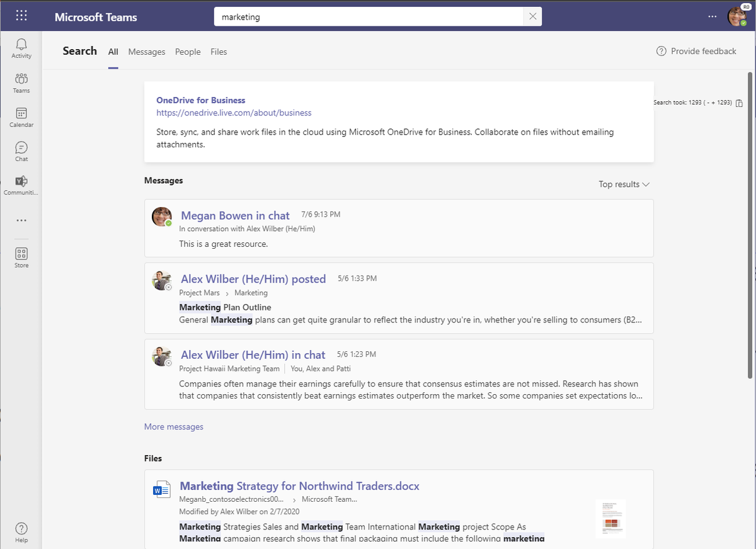756x549 pixels.
Task: Click 'Modified by Alex Wilber on 2/7/2020'
Action: tap(239, 512)
